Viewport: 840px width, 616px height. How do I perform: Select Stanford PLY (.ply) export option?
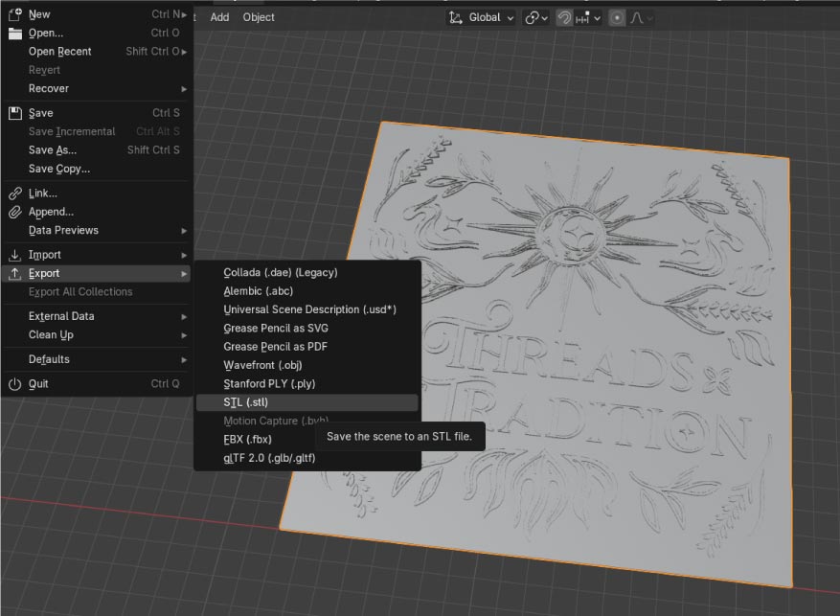pyautogui.click(x=306, y=384)
